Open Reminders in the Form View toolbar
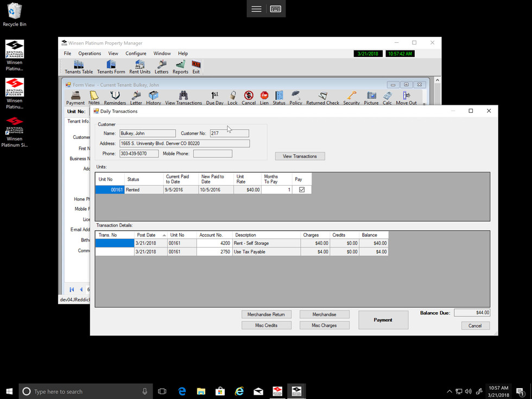Viewport: 532px width, 399px height. click(115, 98)
